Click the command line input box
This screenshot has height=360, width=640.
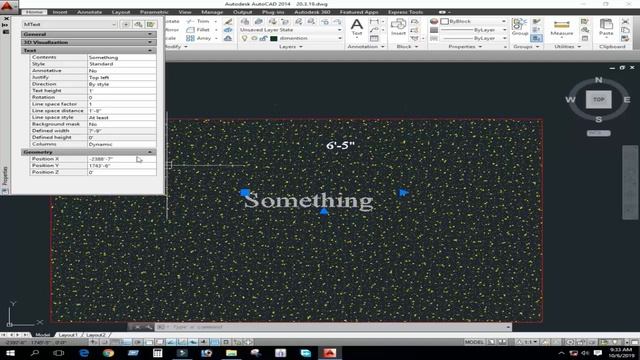click(x=333, y=327)
